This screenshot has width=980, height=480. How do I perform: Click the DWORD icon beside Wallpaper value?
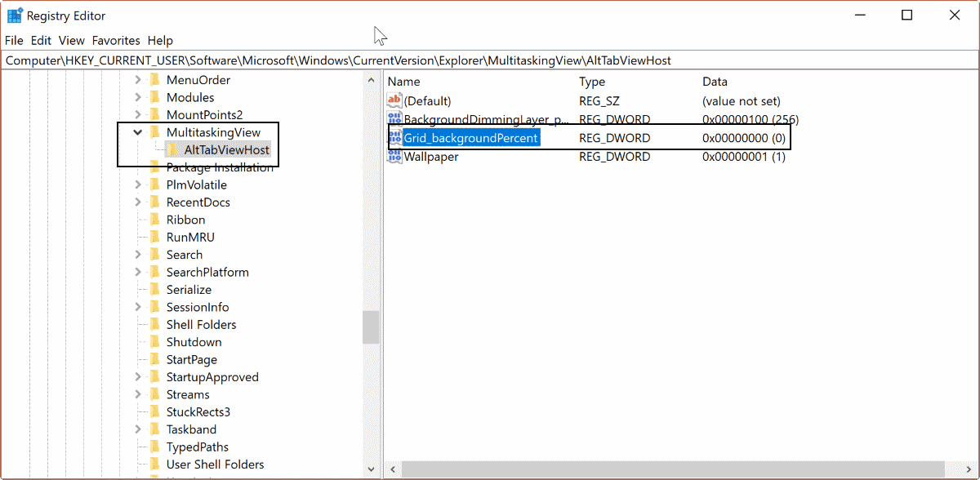395,157
